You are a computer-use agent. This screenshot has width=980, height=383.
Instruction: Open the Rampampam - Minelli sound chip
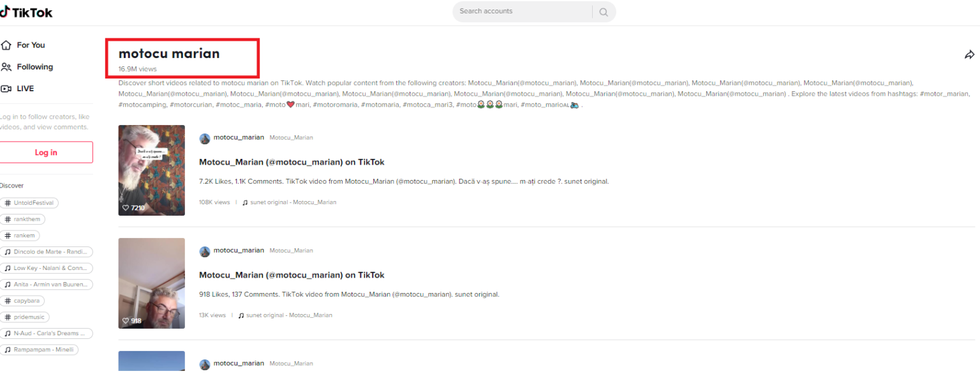click(x=39, y=350)
